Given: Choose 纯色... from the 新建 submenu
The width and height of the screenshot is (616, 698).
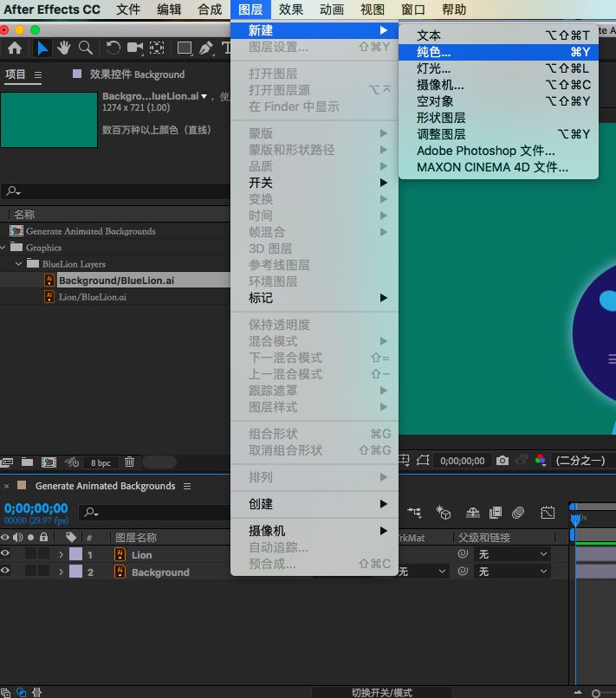Looking at the screenshot, I should [x=433, y=52].
